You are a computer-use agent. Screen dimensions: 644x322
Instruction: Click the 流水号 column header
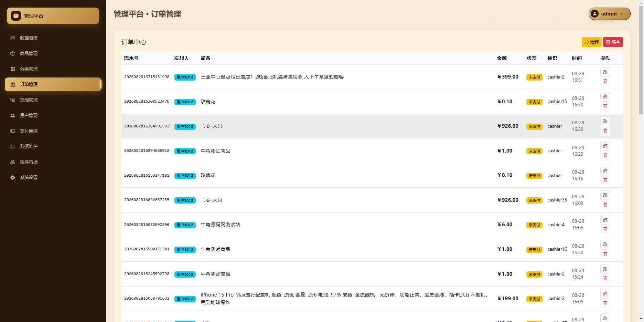pyautogui.click(x=131, y=58)
